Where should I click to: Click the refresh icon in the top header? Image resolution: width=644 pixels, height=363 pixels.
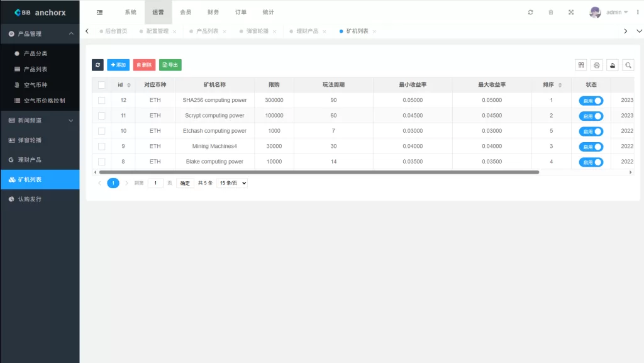point(530,12)
